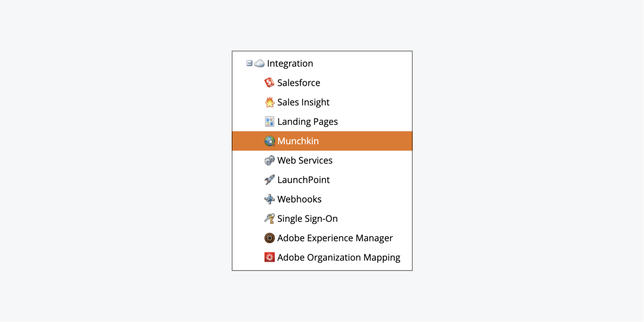Click the Adobe Organization Mapping icon
The width and height of the screenshot is (644, 322).
pos(269,258)
